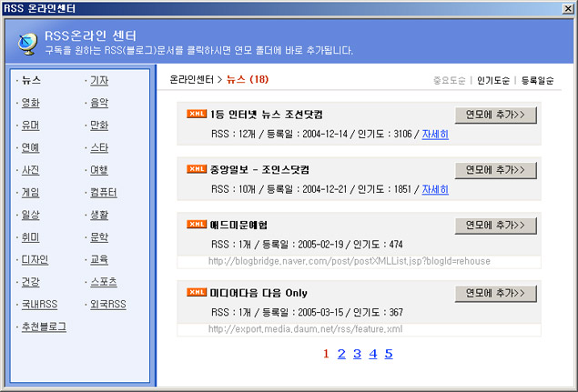Go to the 추천블로그 section
The height and width of the screenshot is (392, 578).
(x=43, y=327)
